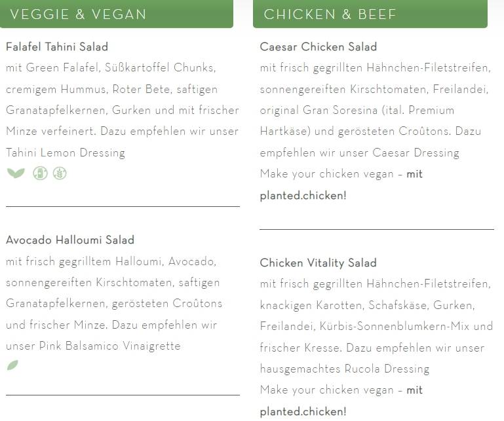Click 'Make your chicken vegan' under Caesar salad
Screen dimensions: 504x421
pyautogui.click(x=326, y=174)
